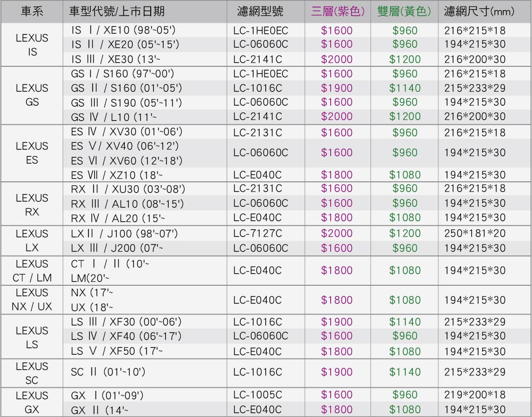Click the 三層(紫色) column header
532x417 pixels.
pyautogui.click(x=338, y=12)
